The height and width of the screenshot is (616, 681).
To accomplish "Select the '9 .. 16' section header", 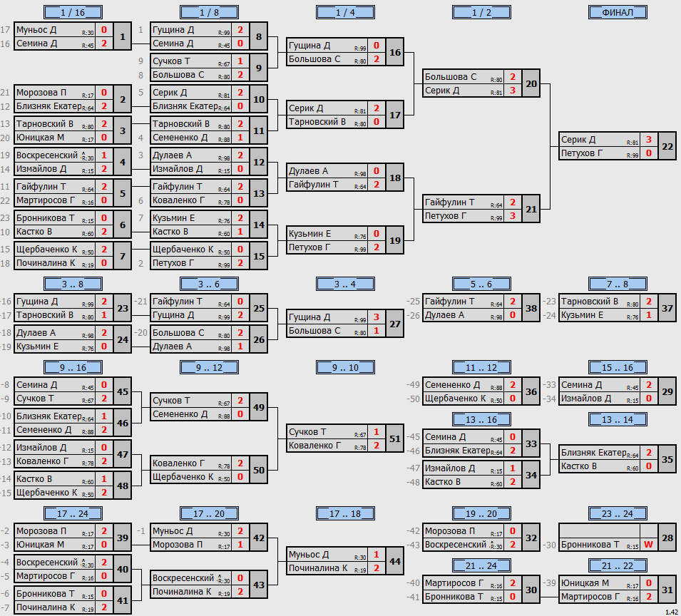I will pos(73,367).
